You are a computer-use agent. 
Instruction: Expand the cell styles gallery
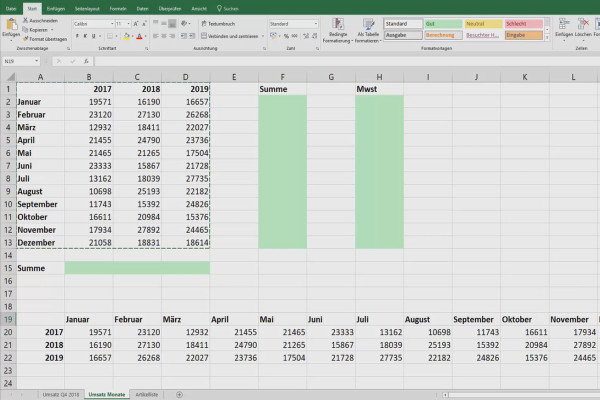[547, 38]
